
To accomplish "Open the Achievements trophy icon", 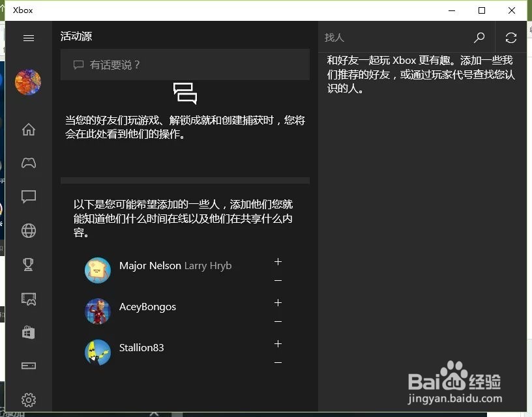I will pos(29,265).
